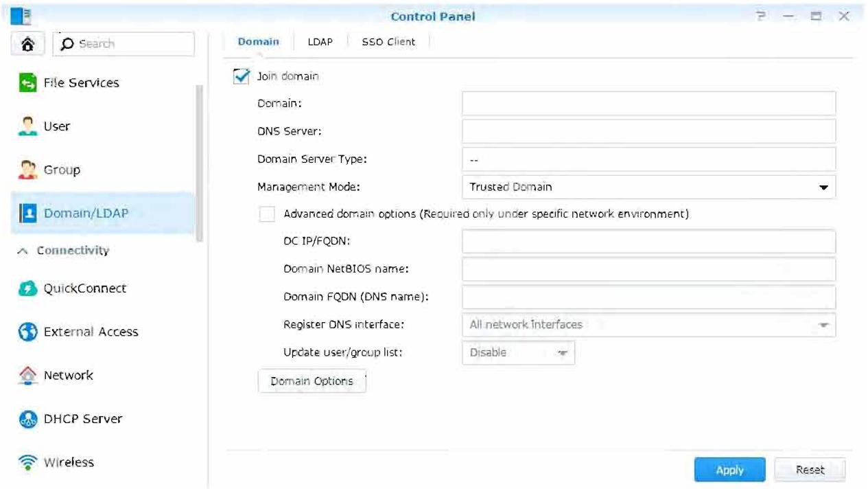Switch to the LDAP tab
868x489 pixels.
320,42
